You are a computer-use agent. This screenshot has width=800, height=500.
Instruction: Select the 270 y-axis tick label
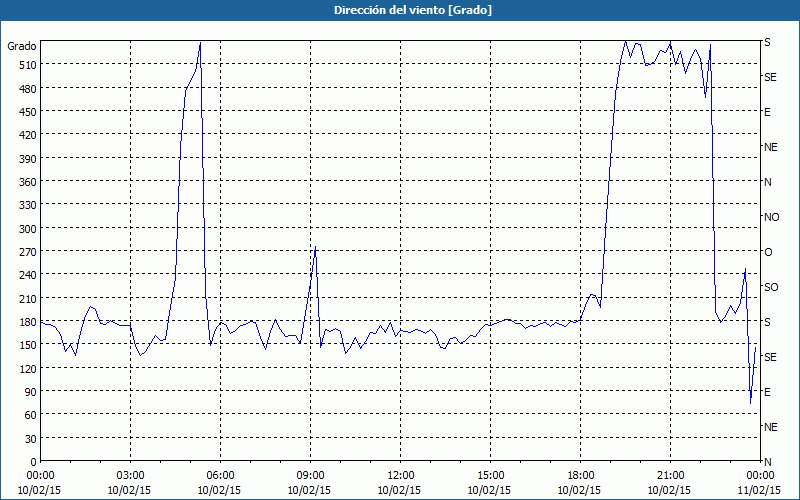[28, 252]
